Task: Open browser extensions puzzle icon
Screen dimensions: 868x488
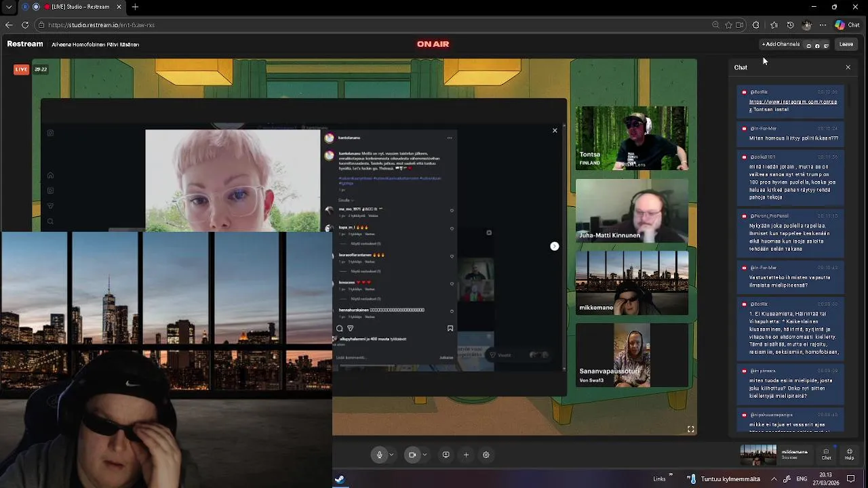Action: [x=756, y=25]
